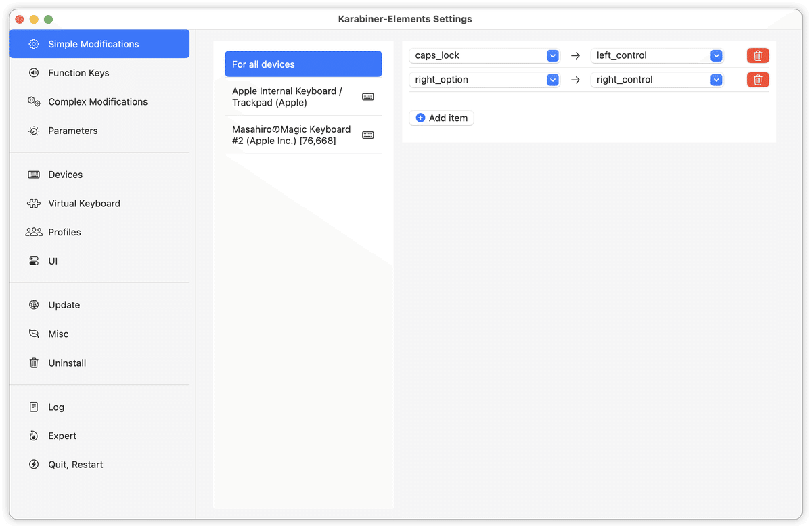Delete the right_option mapping with red trash button
This screenshot has height=529, width=812.
758,80
